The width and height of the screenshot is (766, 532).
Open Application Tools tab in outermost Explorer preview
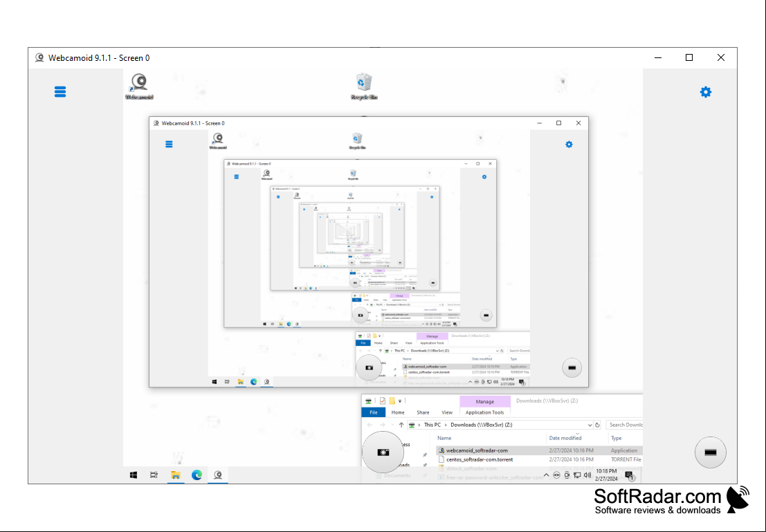(484, 412)
